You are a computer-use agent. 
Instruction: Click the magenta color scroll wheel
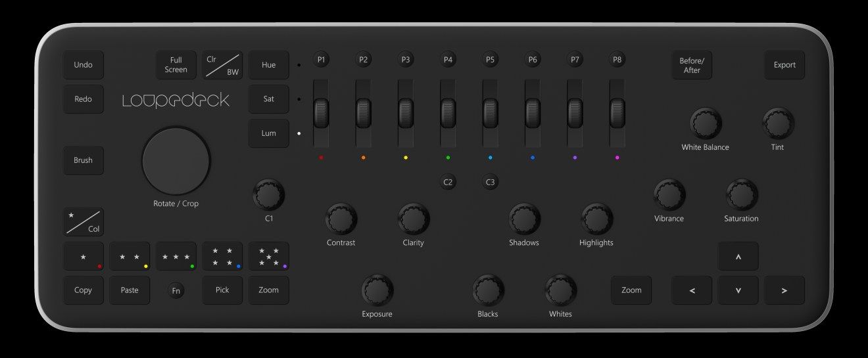(x=617, y=113)
